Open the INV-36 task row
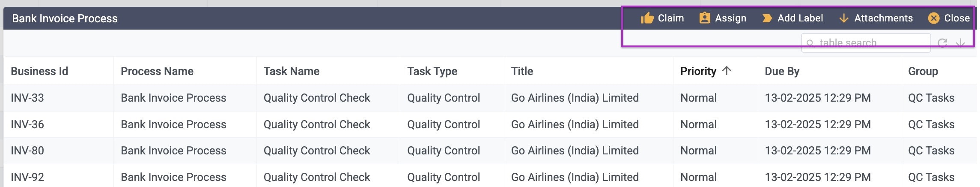Image resolution: width=980 pixels, height=187 pixels. 490,124
